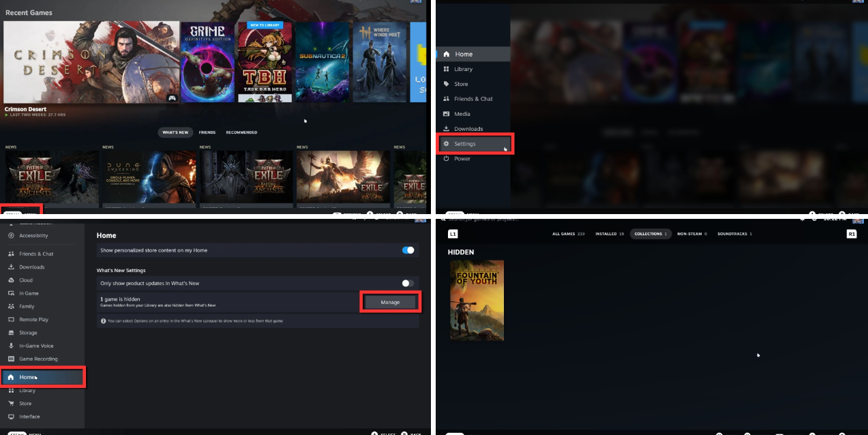Select the Power icon in the Steam menu
This screenshot has width=868, height=435.
(446, 159)
